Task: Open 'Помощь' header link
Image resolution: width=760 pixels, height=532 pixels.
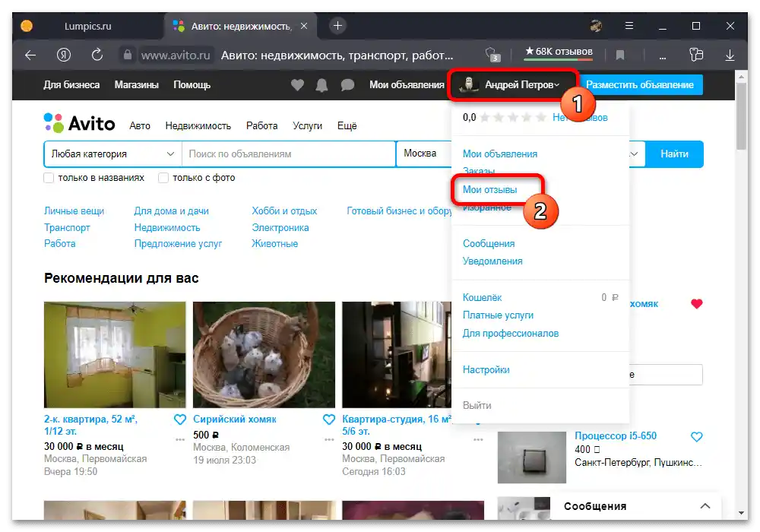Action: pos(192,85)
